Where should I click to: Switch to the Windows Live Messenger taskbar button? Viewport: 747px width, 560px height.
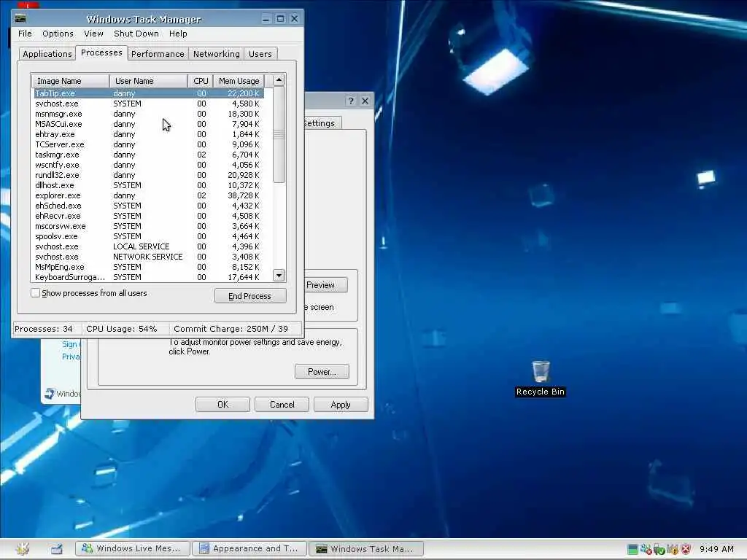click(133, 548)
